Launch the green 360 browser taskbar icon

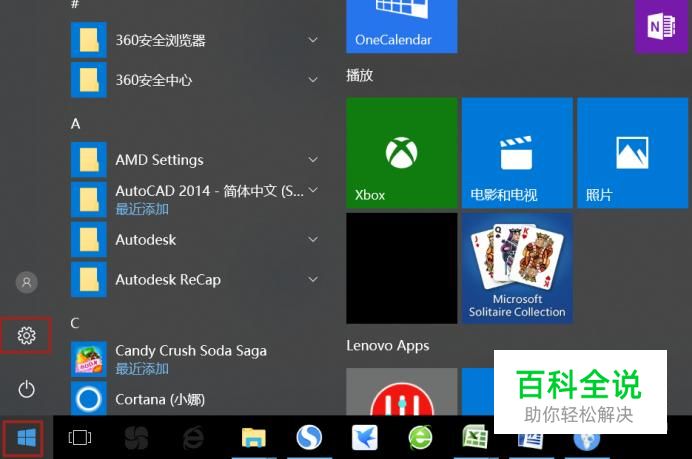pyautogui.click(x=420, y=437)
